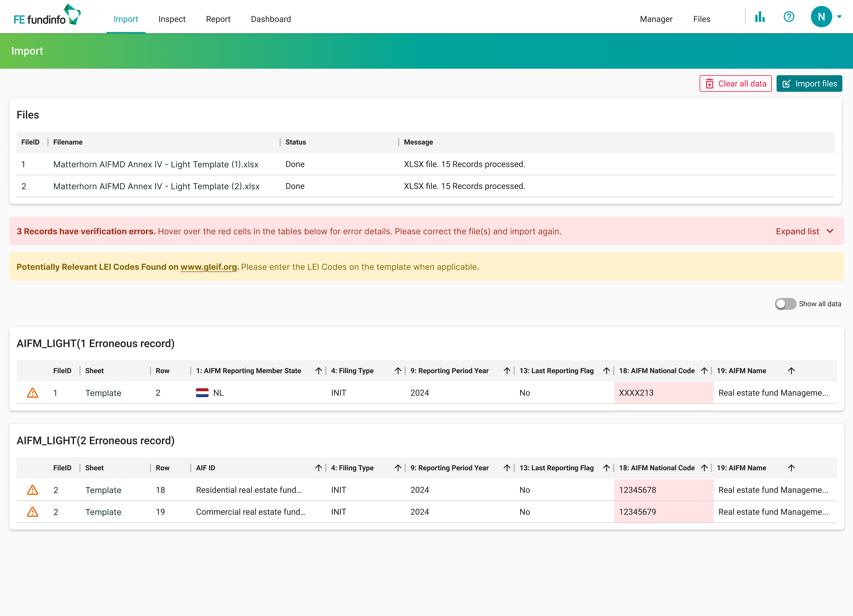The width and height of the screenshot is (853, 616).
Task: Open the help question mark icon
Action: click(x=789, y=17)
